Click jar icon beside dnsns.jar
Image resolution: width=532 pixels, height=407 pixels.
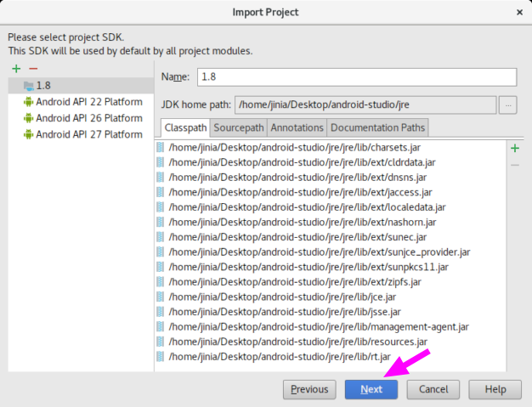(x=160, y=178)
